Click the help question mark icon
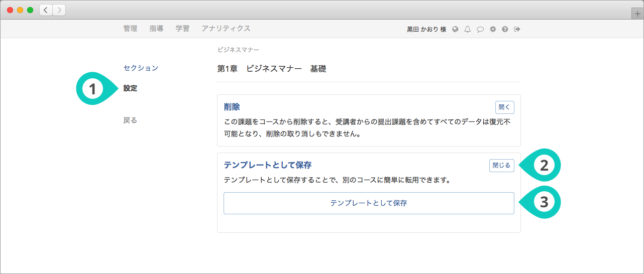644x274 pixels. click(505, 29)
